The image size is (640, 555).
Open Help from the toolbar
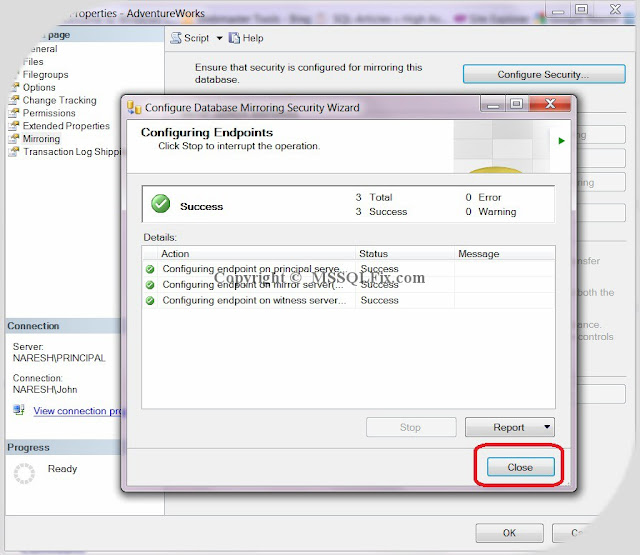[x=246, y=38]
